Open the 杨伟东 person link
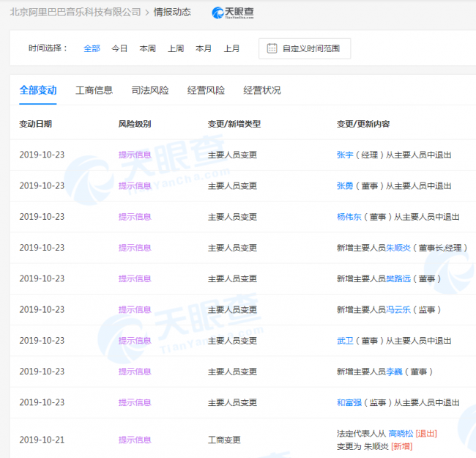Screen dimensions: 476x458 pyautogui.click(x=349, y=217)
